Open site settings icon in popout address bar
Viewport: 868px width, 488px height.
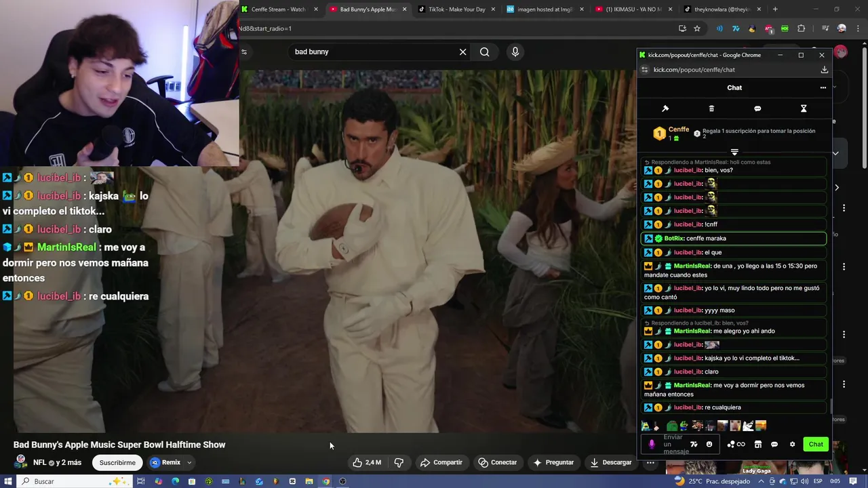click(645, 70)
